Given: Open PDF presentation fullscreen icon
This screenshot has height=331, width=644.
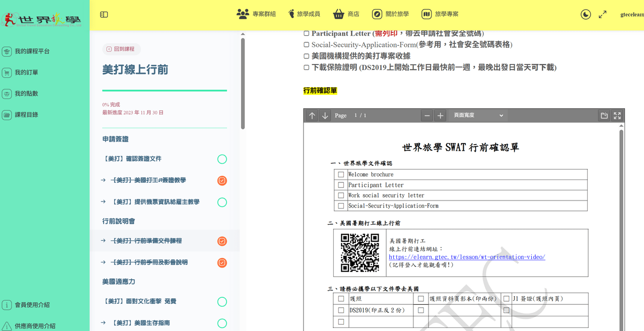Looking at the screenshot, I should tap(617, 115).
